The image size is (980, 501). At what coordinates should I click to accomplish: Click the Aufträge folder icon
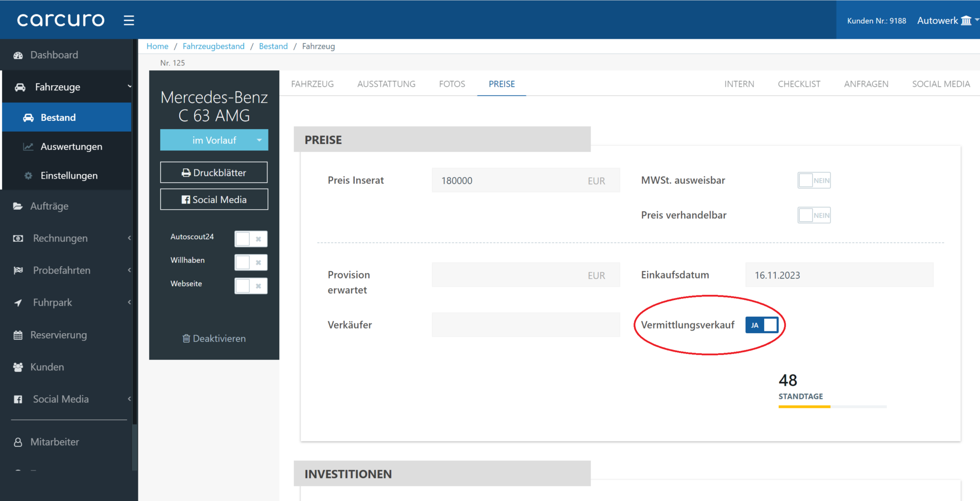click(18, 206)
